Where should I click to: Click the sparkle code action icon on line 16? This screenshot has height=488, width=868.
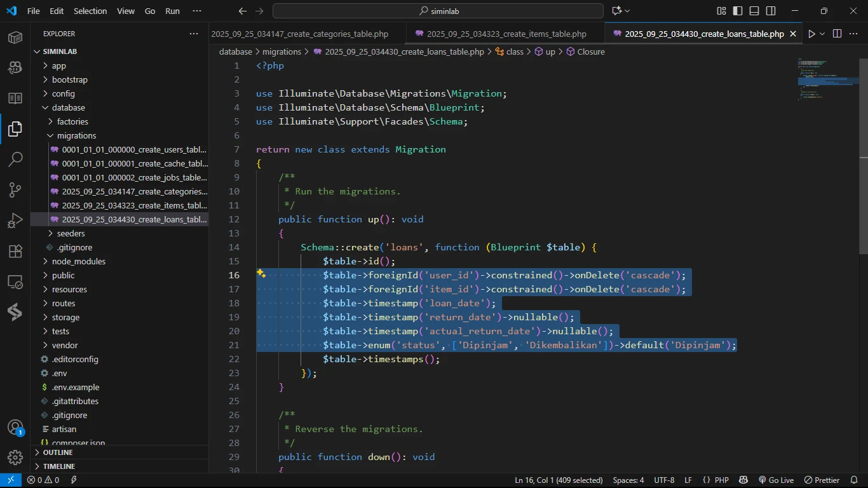pyautogui.click(x=261, y=274)
